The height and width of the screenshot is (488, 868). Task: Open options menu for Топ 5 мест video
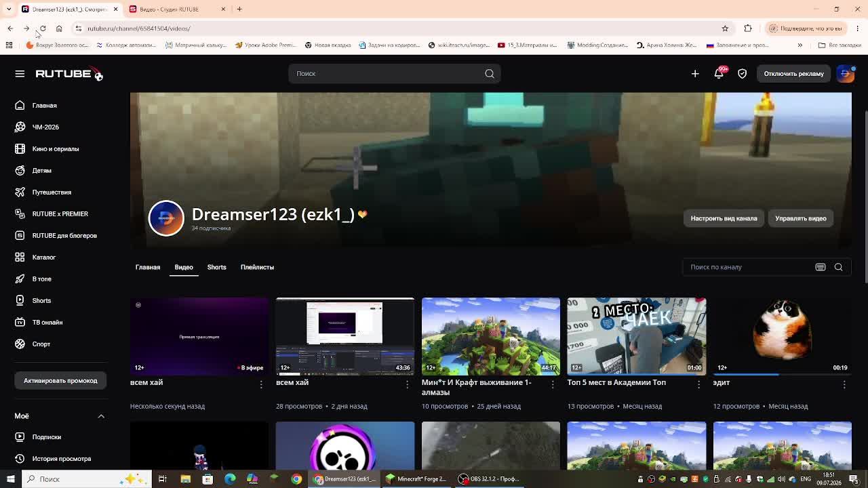coord(698,384)
